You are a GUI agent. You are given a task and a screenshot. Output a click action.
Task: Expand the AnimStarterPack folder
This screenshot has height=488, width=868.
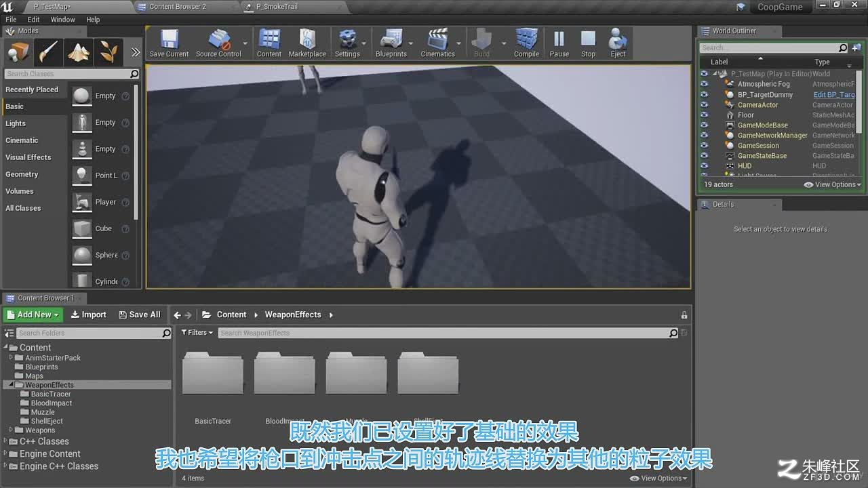point(12,357)
